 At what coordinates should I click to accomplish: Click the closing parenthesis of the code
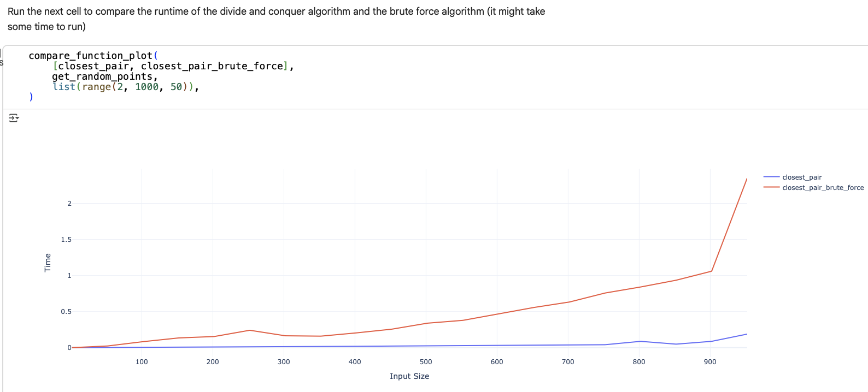[x=31, y=97]
